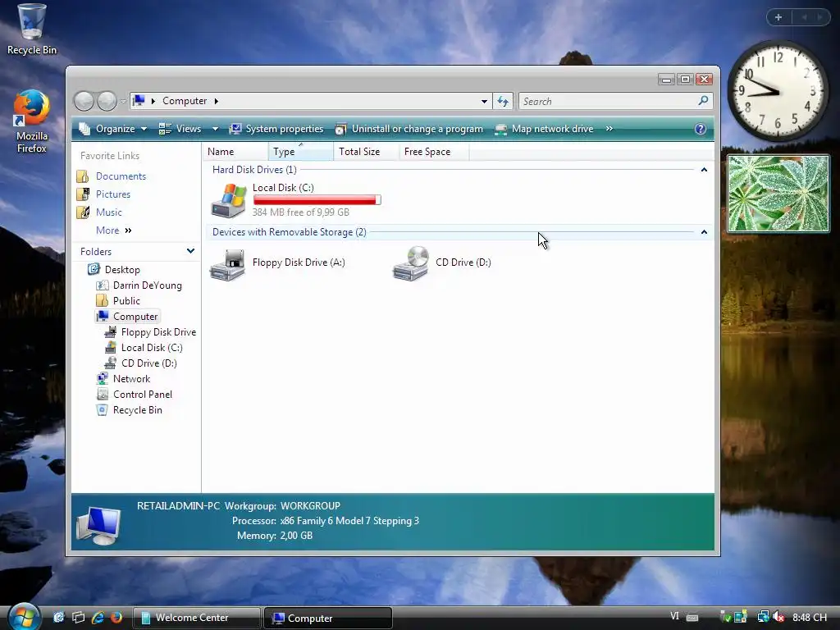Collapse the Hard Disk Drives group
Image resolution: width=840 pixels, height=630 pixels.
pos(704,170)
